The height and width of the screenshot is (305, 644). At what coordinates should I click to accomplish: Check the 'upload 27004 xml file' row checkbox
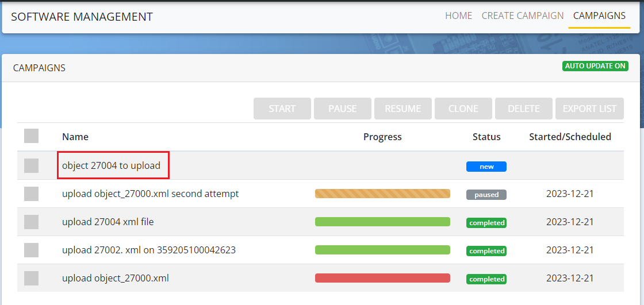(x=31, y=222)
